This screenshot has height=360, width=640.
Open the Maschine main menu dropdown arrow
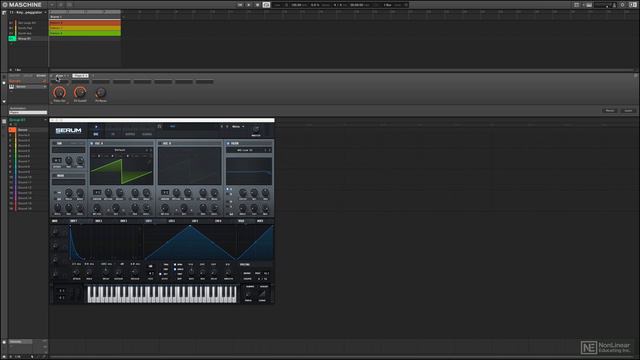coord(52,5)
